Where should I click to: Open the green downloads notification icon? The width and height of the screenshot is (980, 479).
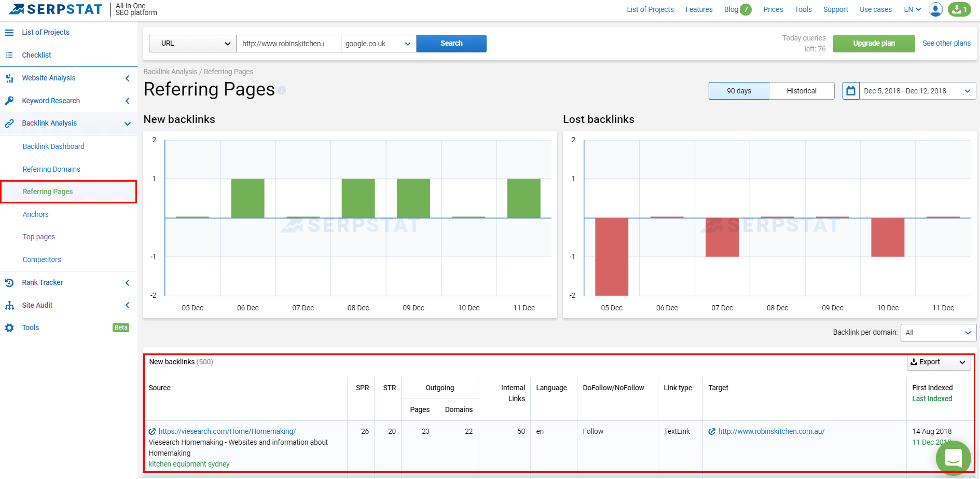click(959, 9)
